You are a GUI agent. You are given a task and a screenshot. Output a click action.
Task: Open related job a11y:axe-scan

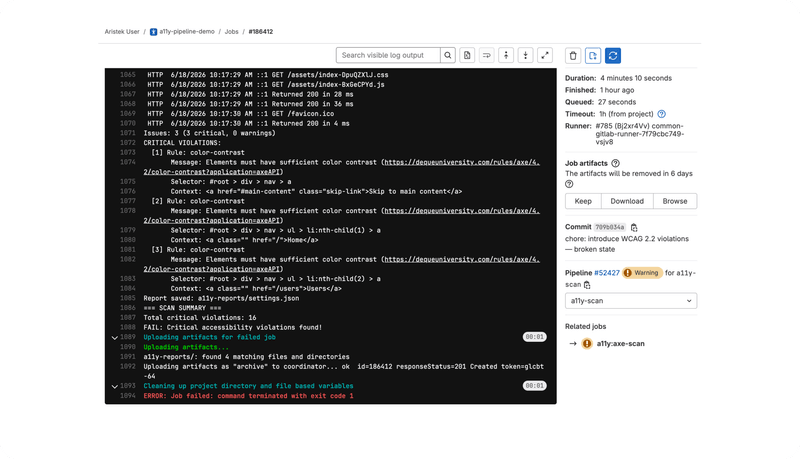(620, 344)
